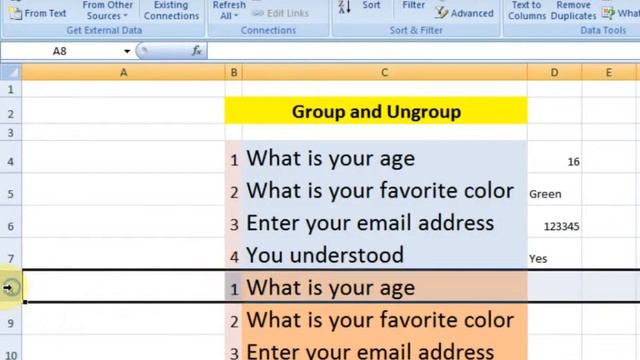Select row 1 header
Screen dimensions: 640x360
point(11,89)
